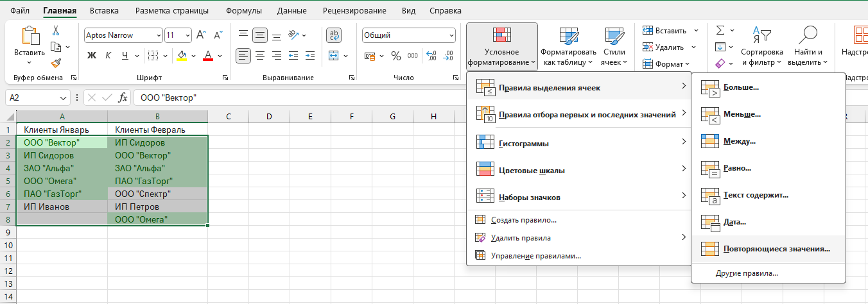Toggle underline formatting (Ч)
Viewport: 868px width, 304px height.
pos(125,56)
